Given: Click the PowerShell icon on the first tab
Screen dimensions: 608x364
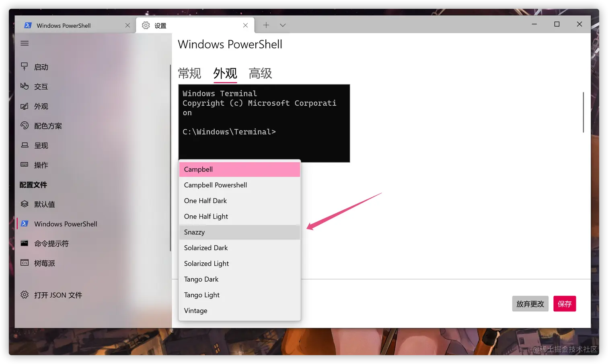Looking at the screenshot, I should tap(28, 25).
